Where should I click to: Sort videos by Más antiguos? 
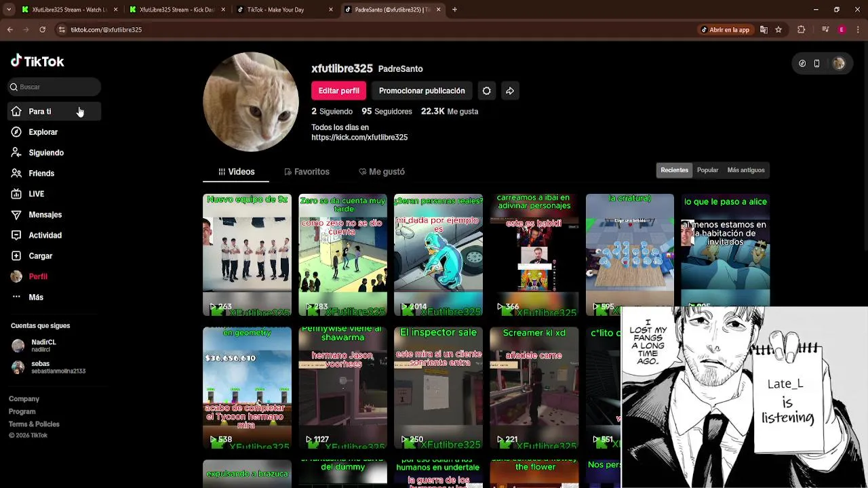click(746, 170)
